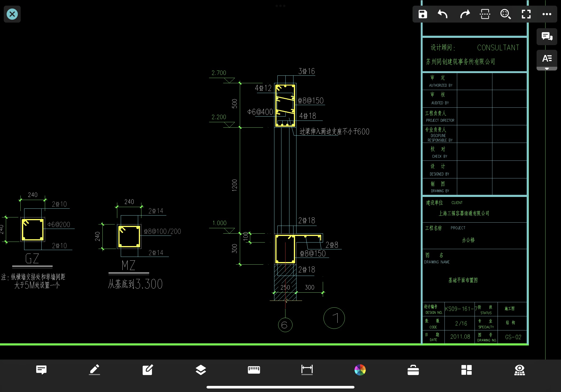This screenshot has height=392, width=561.
Task: Select the 1.000 elevation mark
Action: point(219,223)
